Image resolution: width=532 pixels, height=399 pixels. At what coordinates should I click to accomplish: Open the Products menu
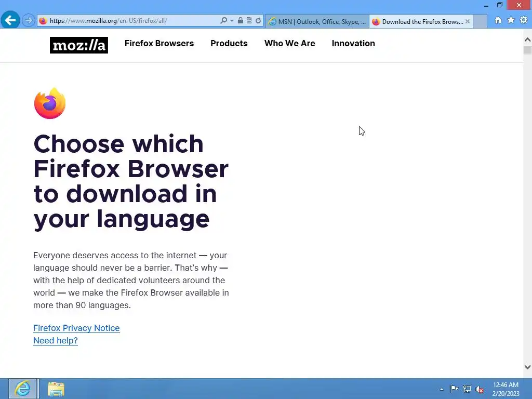[x=229, y=44]
